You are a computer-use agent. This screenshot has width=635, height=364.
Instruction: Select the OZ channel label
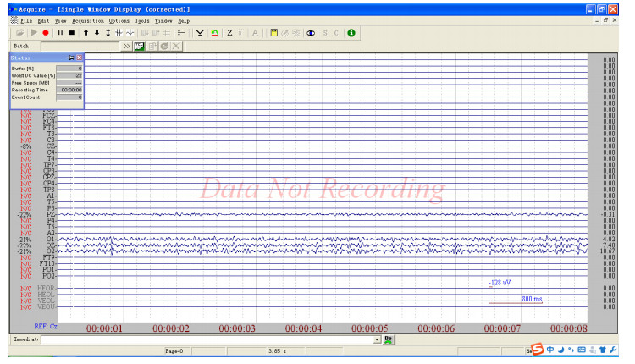click(50, 245)
